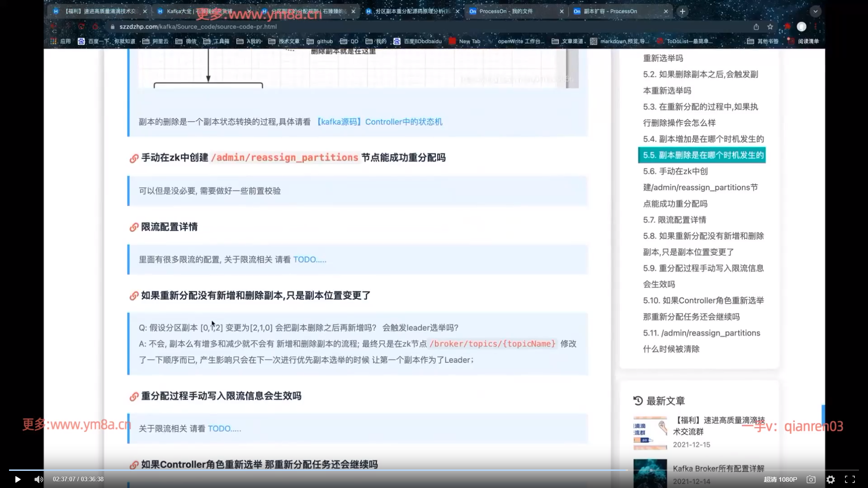Click the browser address bar URL
This screenshot has height=488, width=868.
coord(198,27)
